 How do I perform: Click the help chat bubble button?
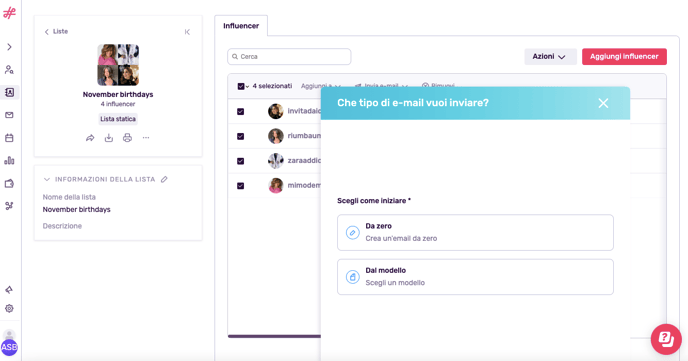point(666,339)
